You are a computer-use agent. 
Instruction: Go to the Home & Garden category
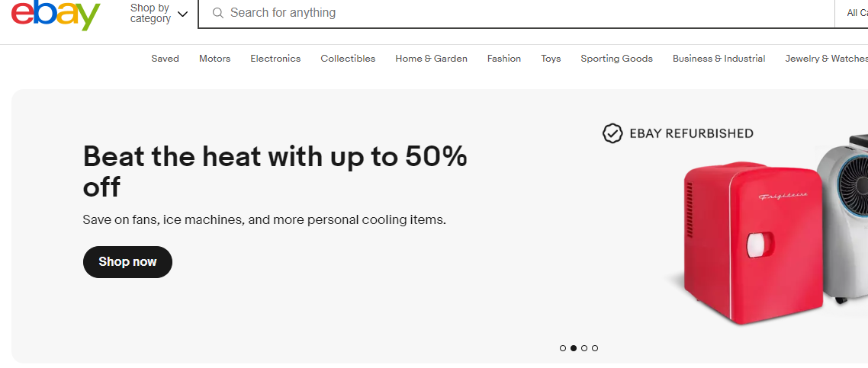[431, 59]
